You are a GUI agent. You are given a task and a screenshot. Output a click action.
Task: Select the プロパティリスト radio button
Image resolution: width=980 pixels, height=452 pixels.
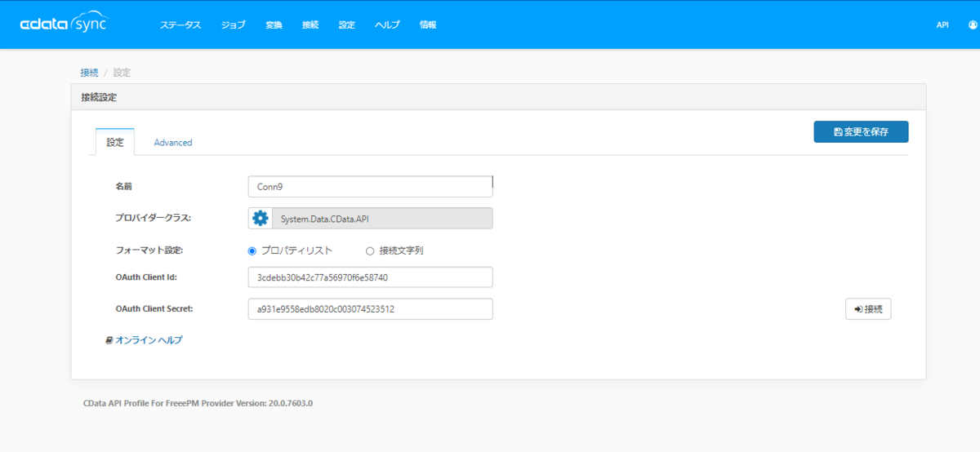click(x=252, y=250)
